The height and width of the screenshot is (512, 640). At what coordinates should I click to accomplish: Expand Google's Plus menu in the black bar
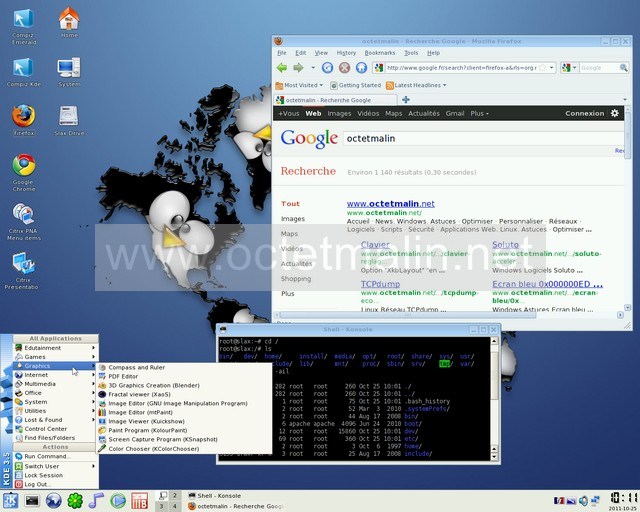[479, 114]
